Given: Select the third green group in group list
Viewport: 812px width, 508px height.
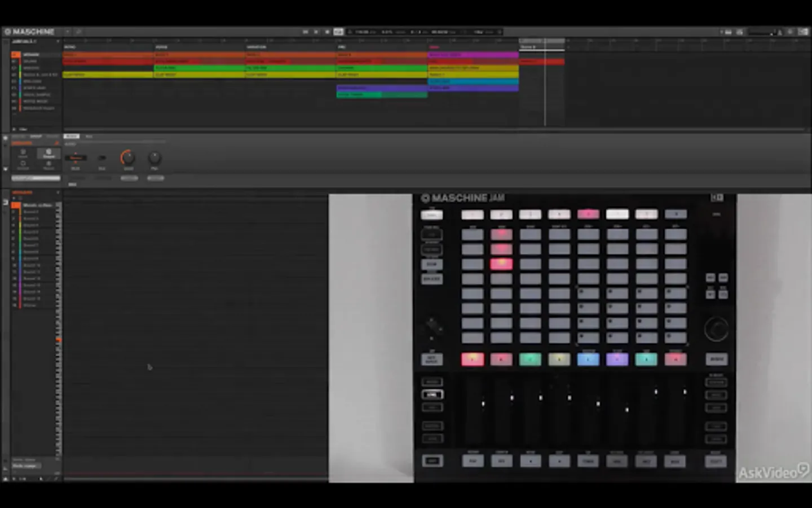Looking at the screenshot, I should pyautogui.click(x=35, y=68).
